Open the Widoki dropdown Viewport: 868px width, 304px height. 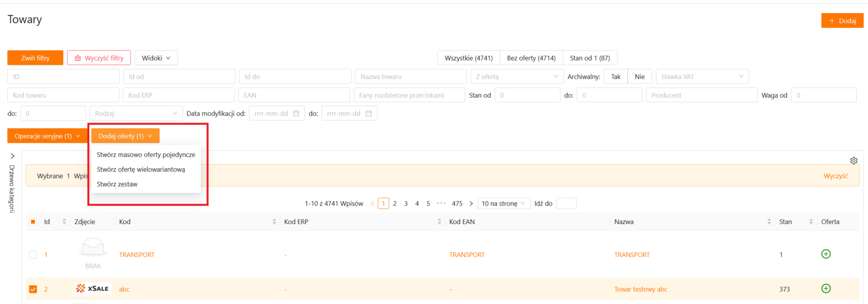156,58
